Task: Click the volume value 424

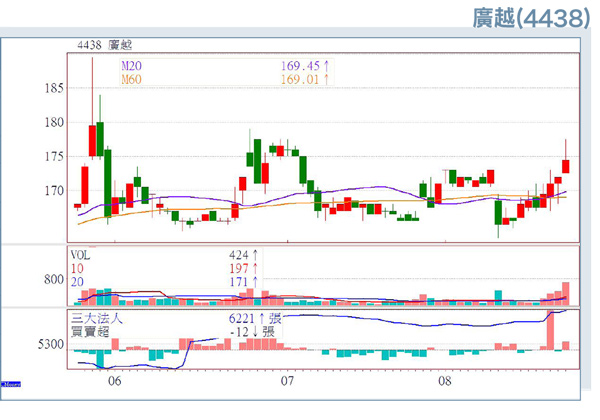Action: click(x=238, y=254)
